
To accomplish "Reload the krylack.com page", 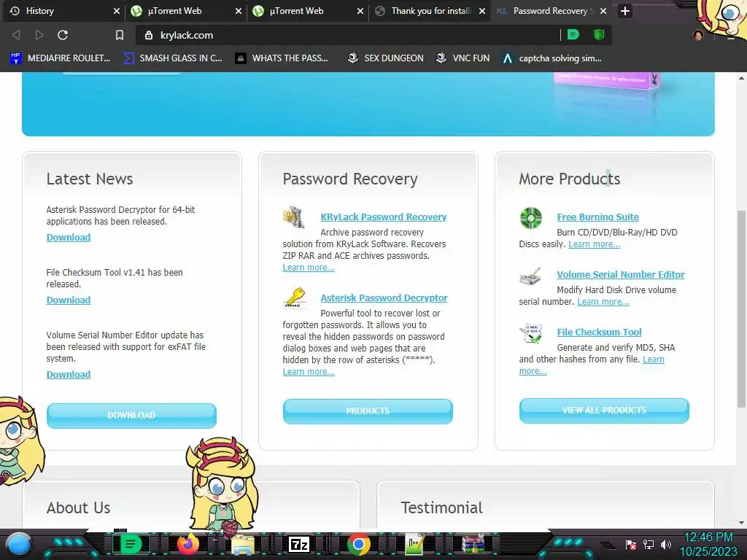I will click(x=63, y=35).
